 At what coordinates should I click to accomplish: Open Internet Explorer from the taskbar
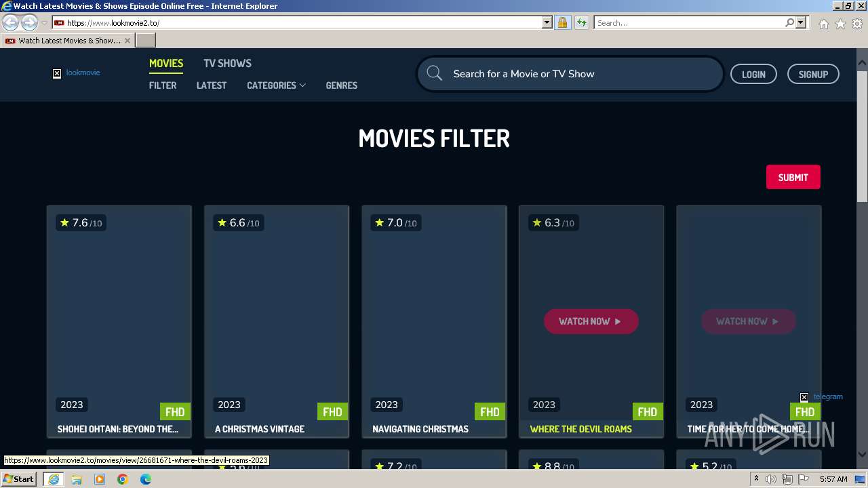pos(53,479)
